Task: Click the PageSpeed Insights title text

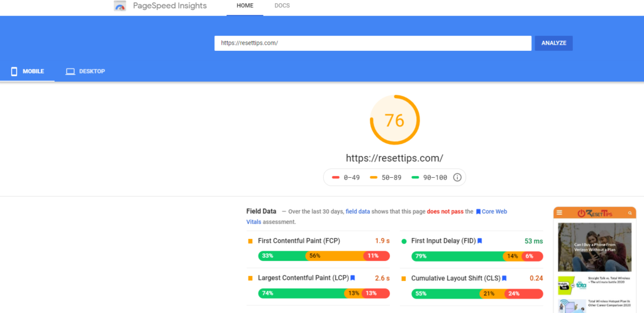Action: click(170, 6)
